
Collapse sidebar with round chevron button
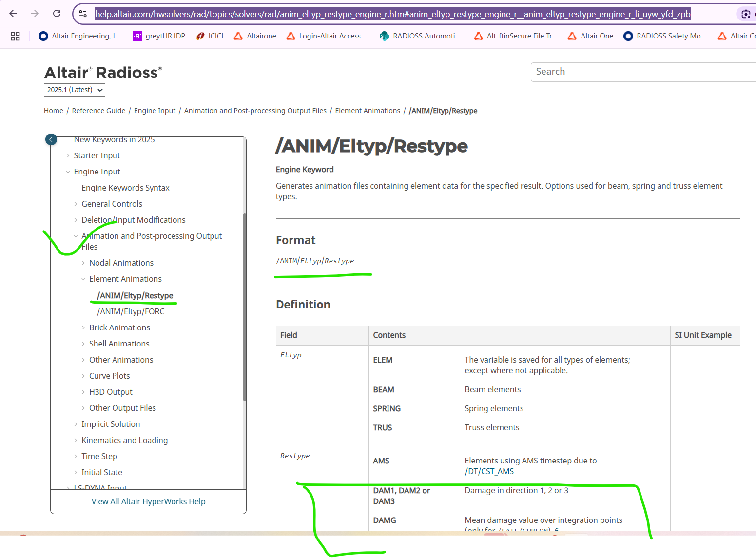pyautogui.click(x=51, y=139)
